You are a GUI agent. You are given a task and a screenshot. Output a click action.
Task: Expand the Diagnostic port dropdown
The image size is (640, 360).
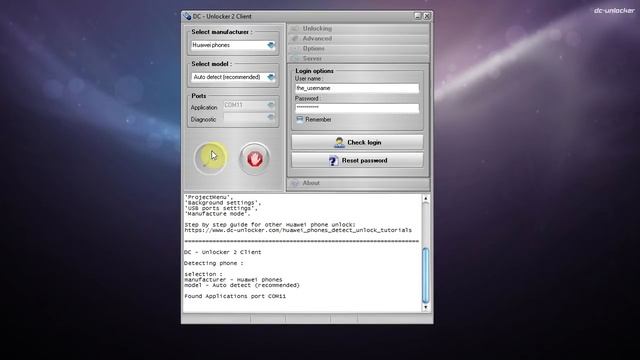click(249, 118)
